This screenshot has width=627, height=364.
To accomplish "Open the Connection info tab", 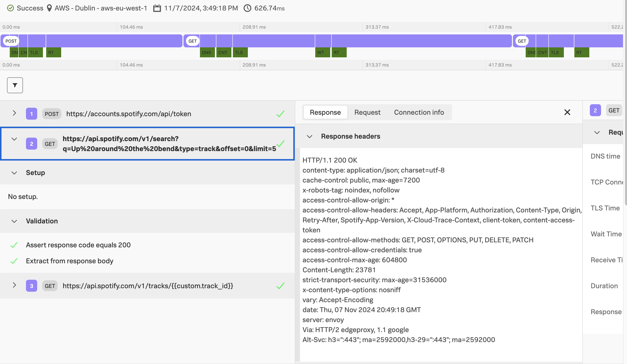I will 419,112.
